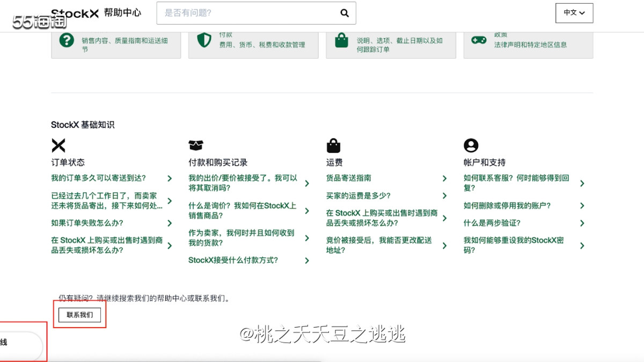Open 买家的运费是多少?
The width and height of the screenshot is (644, 362).
[x=358, y=196]
